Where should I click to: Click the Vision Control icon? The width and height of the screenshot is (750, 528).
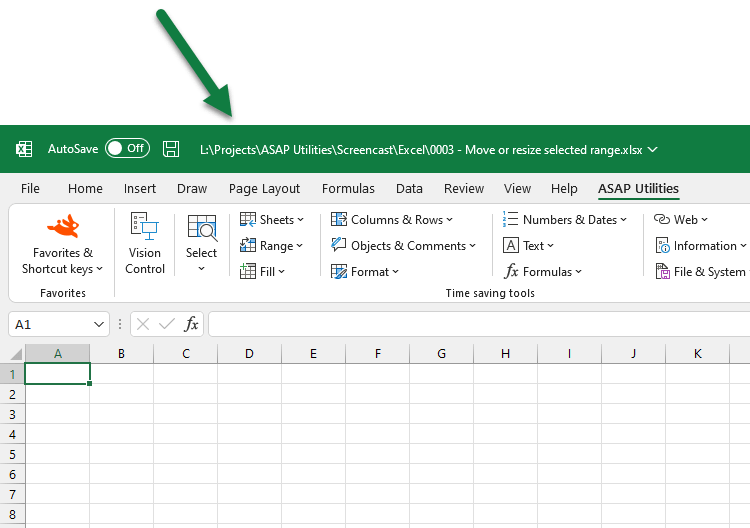pyautogui.click(x=144, y=226)
